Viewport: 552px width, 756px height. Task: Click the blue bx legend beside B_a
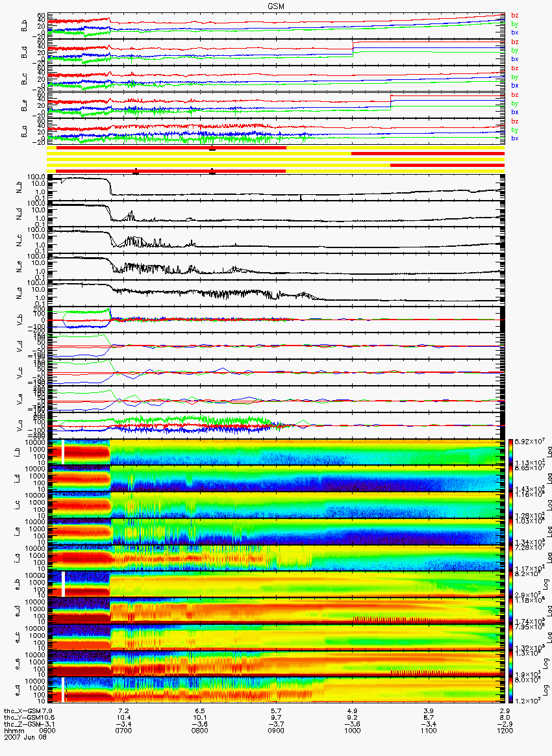(x=515, y=138)
